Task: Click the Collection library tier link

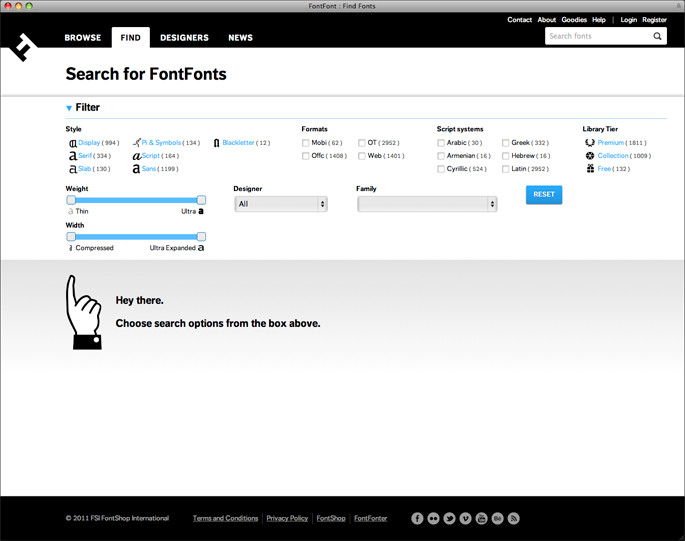Action: pyautogui.click(x=613, y=156)
